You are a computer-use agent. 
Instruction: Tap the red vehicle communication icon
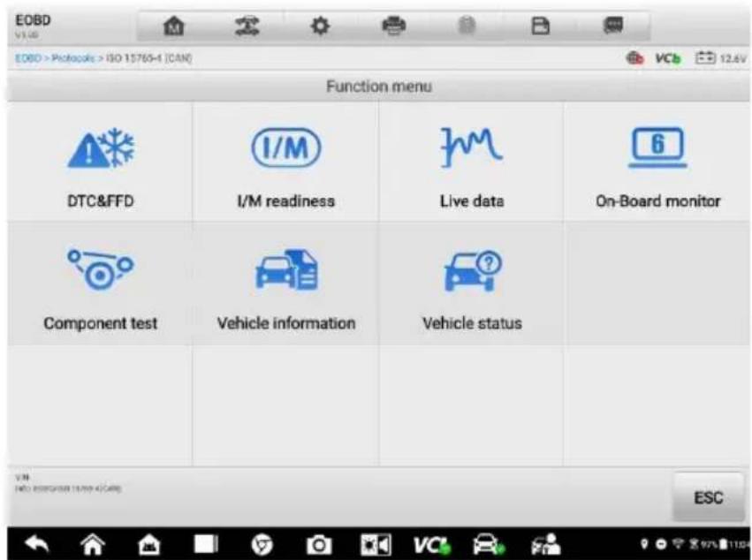[635, 58]
